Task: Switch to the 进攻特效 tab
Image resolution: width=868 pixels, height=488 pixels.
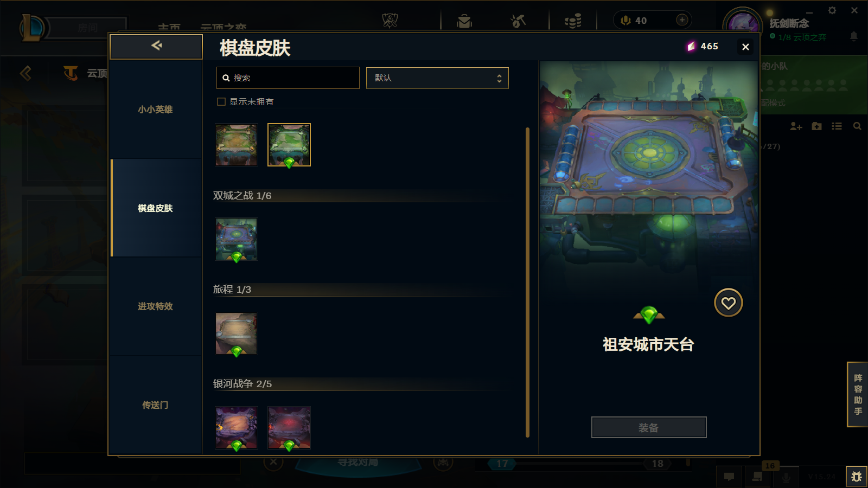Action: tap(156, 306)
